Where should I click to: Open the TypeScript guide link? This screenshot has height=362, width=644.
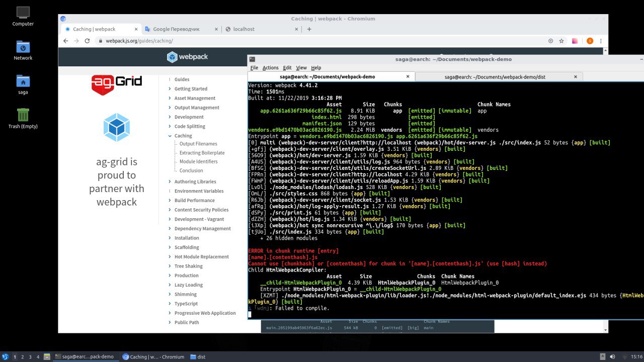(x=186, y=304)
